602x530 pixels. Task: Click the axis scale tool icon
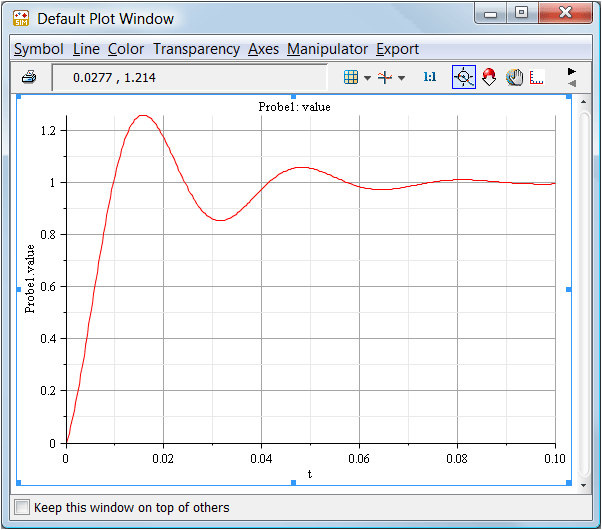tap(537, 77)
